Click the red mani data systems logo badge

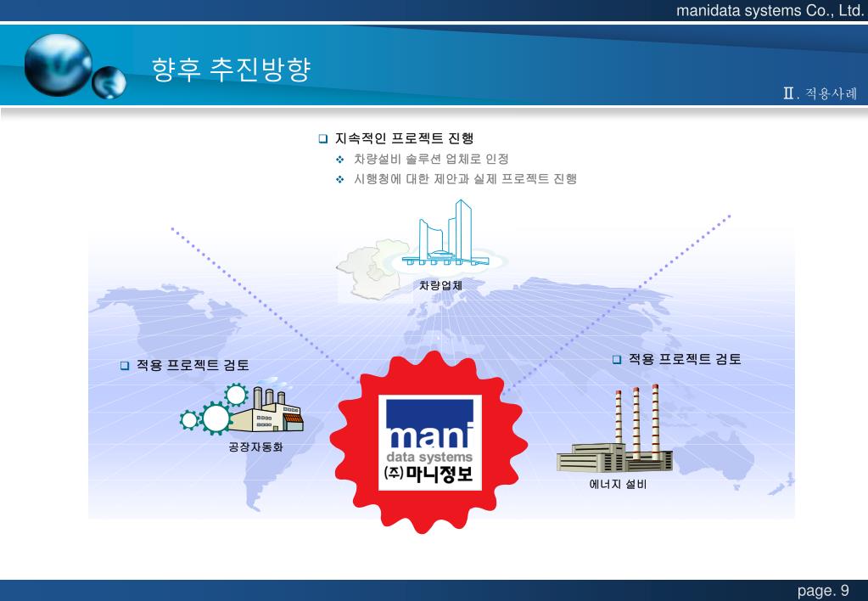[x=429, y=442]
